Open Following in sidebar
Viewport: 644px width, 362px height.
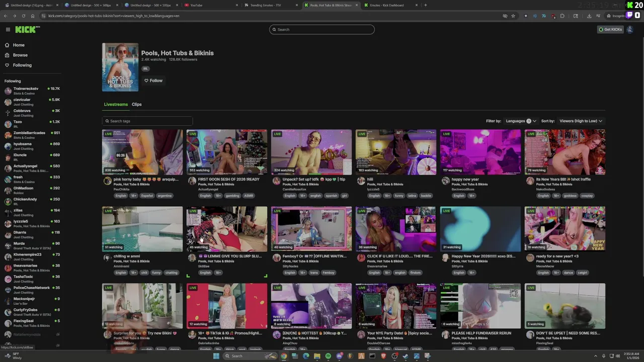[x=22, y=65]
